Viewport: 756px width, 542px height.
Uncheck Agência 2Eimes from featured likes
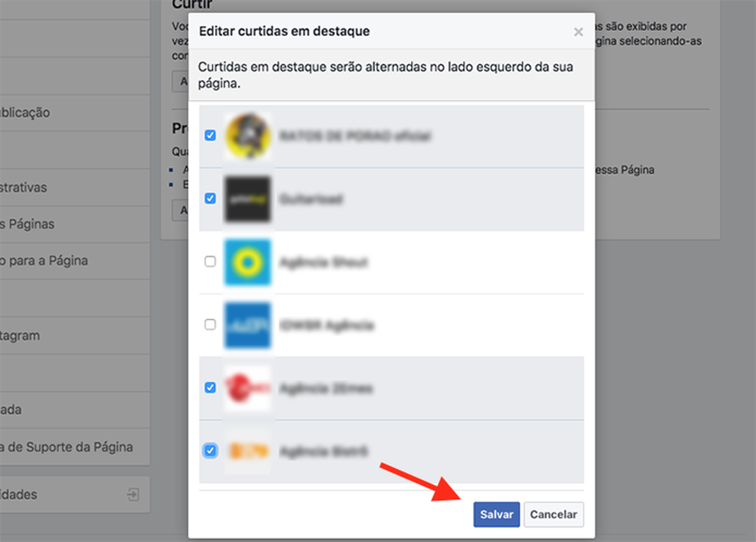(x=210, y=388)
